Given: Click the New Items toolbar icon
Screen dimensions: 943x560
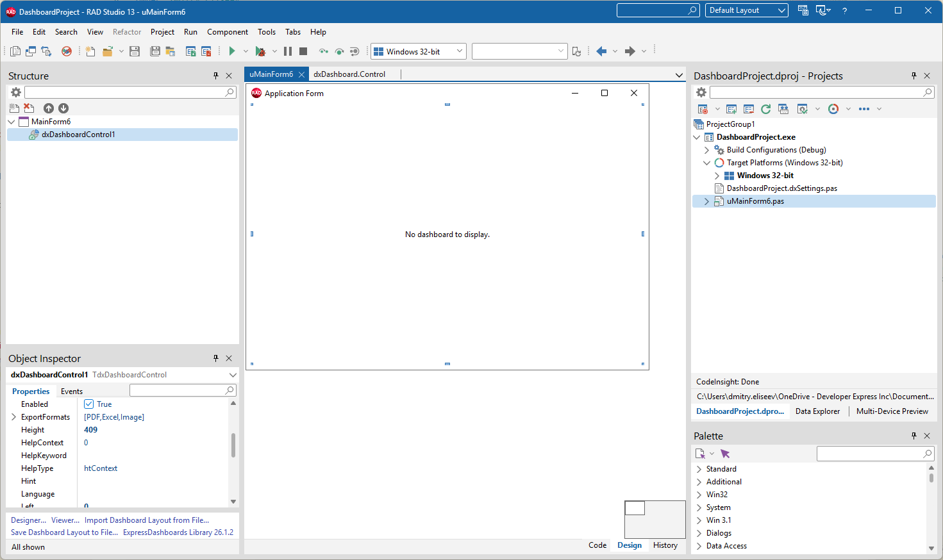Looking at the screenshot, I should click(90, 51).
